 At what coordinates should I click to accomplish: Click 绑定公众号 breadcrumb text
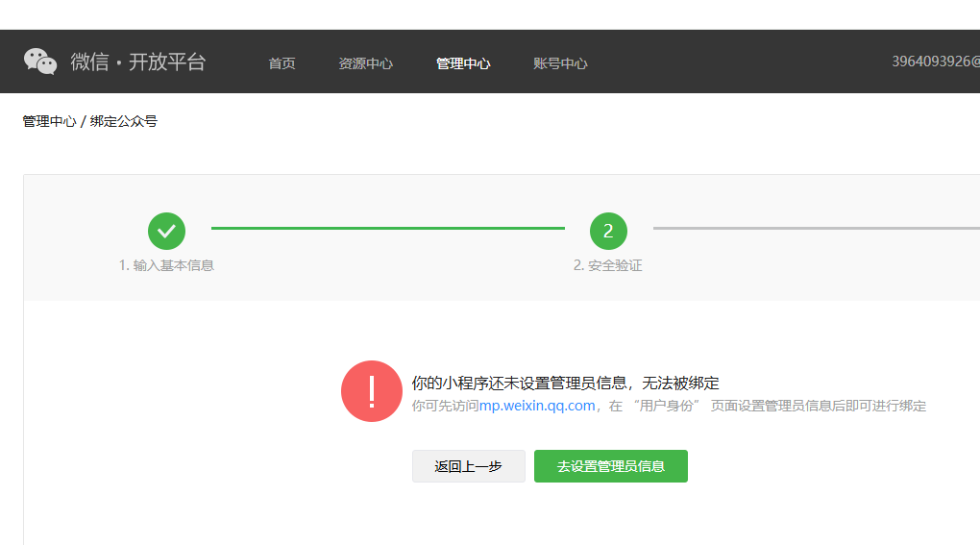[124, 121]
